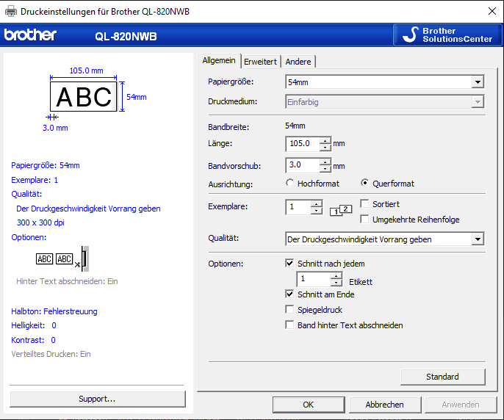This screenshot has height=420, width=504.
Task: Click the printer icon in the title bar
Action: [x=10, y=11]
